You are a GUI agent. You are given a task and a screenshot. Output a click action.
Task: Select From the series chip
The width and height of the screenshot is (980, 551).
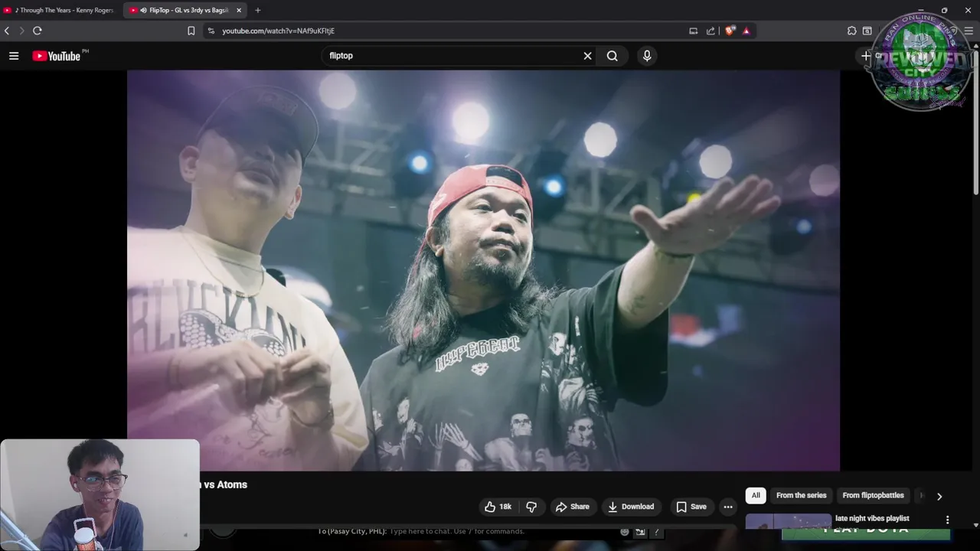point(802,496)
